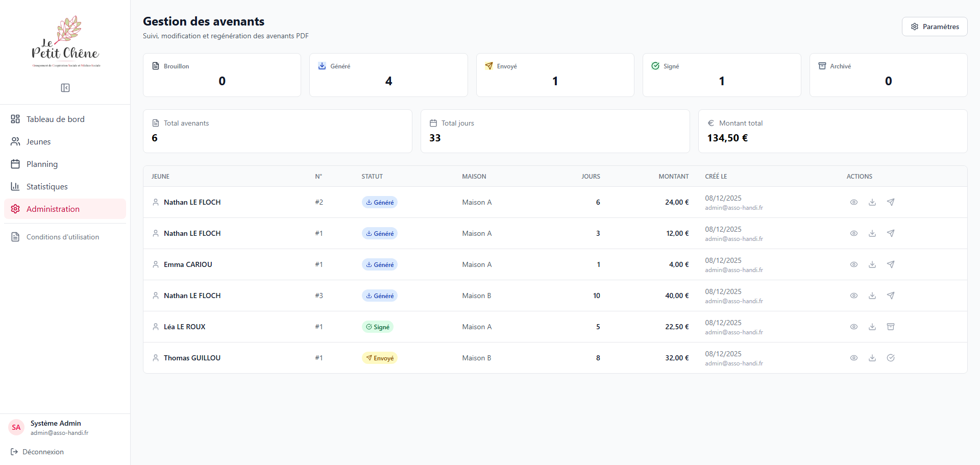Download the 12,00 € Nathan LE FLOCH avenant
This screenshot has width=980, height=465.
[x=872, y=233]
